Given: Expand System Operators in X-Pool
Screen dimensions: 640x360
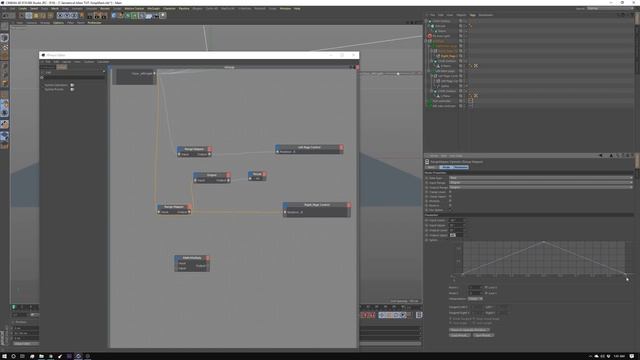Looking at the screenshot, I should 72,85.
